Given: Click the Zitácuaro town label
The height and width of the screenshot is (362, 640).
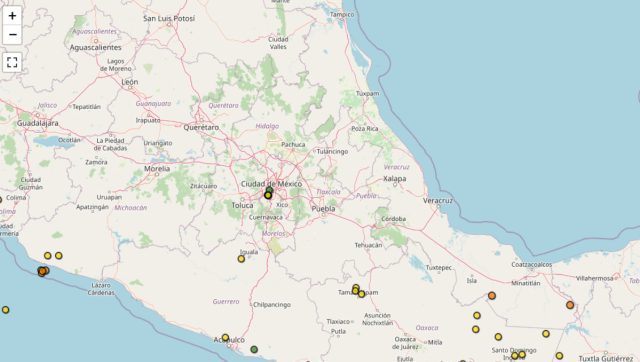Looking at the screenshot, I should (x=204, y=186).
